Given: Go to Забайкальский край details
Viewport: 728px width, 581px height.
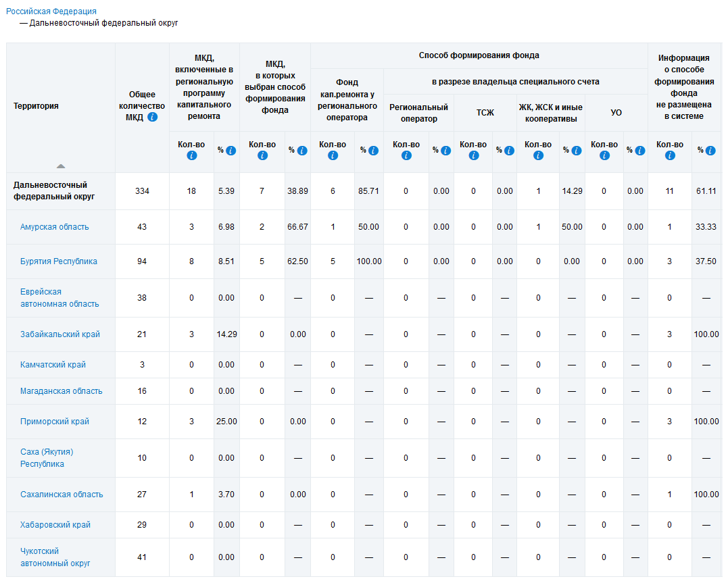Looking at the screenshot, I should tap(60, 334).
